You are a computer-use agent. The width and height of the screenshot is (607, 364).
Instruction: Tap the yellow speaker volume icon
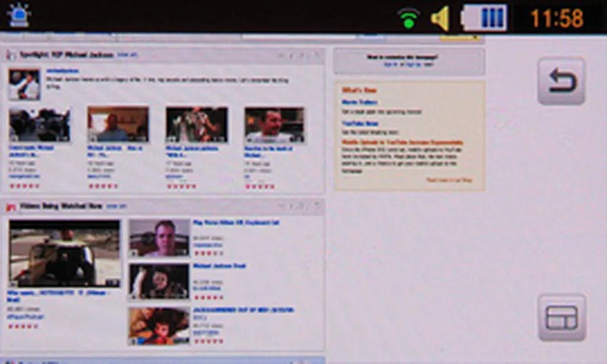tap(440, 18)
